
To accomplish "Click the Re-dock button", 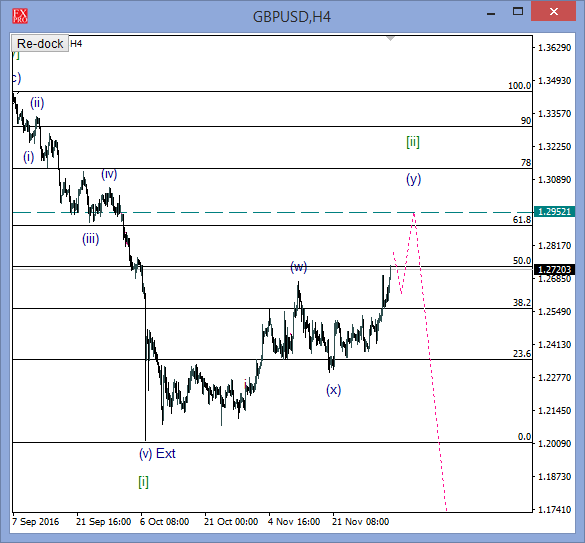I will (40, 44).
